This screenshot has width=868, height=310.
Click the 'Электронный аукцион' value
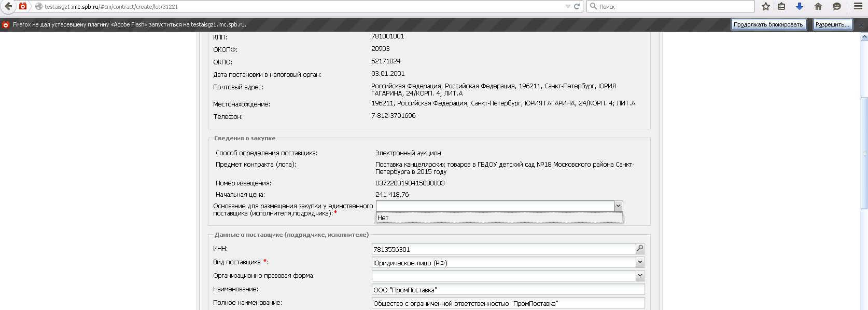408,153
